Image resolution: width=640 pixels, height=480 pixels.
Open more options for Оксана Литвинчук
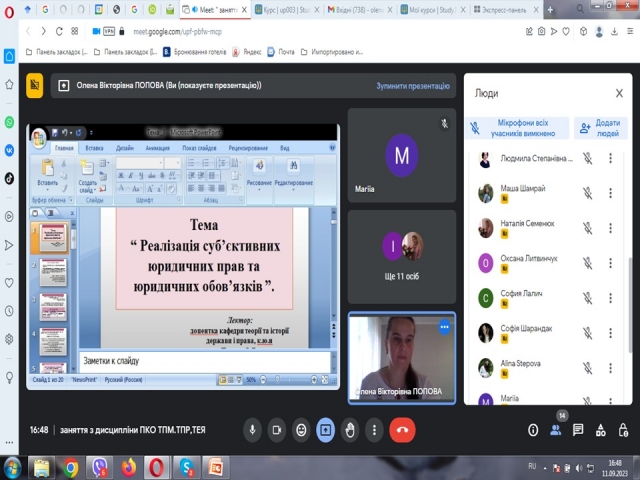click(610, 262)
